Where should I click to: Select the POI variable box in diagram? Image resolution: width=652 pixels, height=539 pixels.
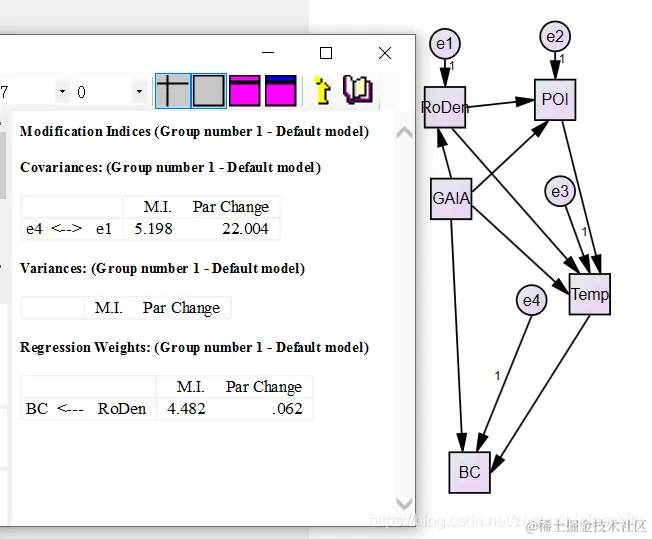pyautogui.click(x=555, y=100)
